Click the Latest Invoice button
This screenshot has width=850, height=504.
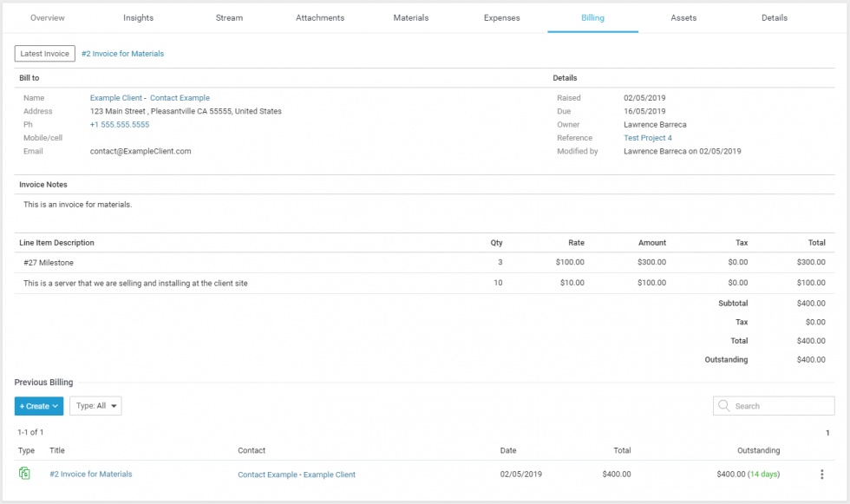45,54
